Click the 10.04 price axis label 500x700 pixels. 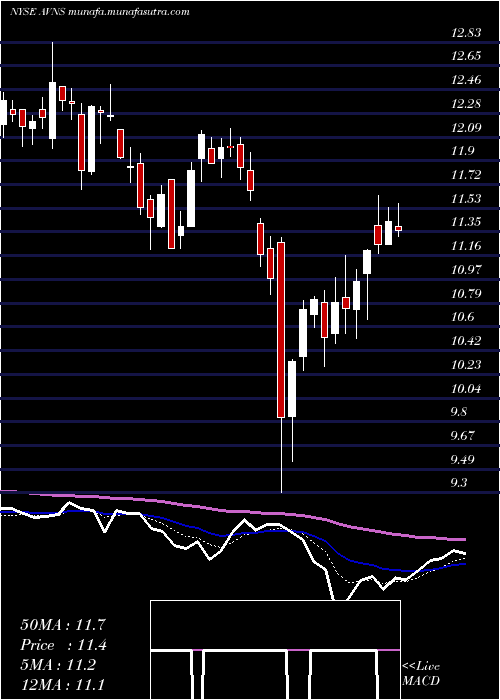point(466,389)
